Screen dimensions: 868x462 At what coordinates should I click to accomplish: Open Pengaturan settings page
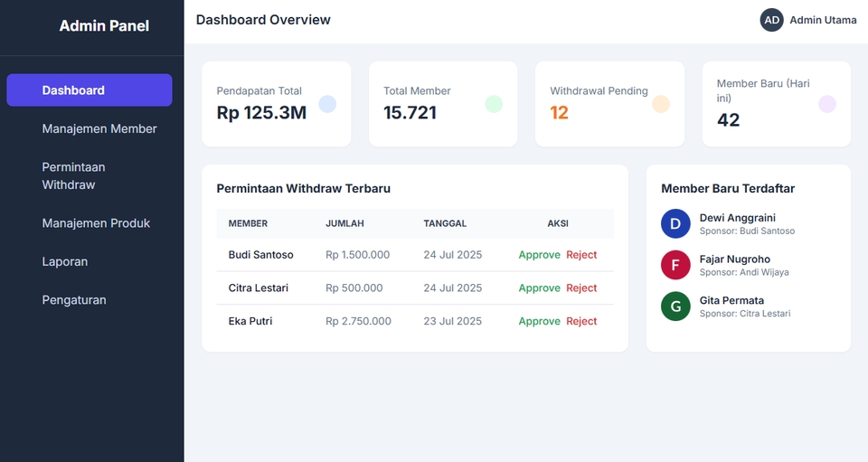coord(74,300)
